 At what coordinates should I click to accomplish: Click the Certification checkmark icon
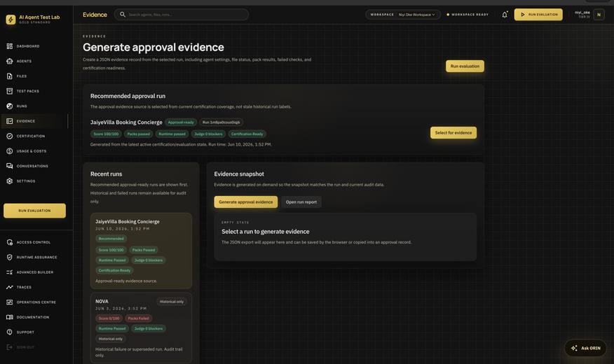[x=9, y=136]
